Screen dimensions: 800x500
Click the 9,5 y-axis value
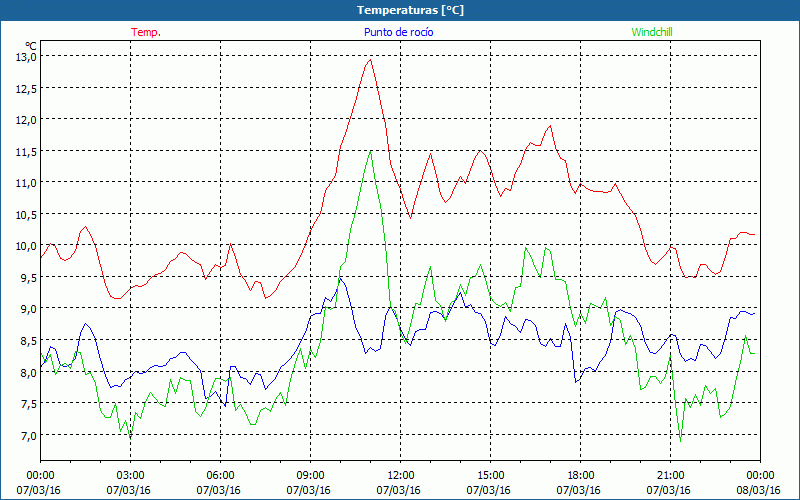[x=30, y=278]
